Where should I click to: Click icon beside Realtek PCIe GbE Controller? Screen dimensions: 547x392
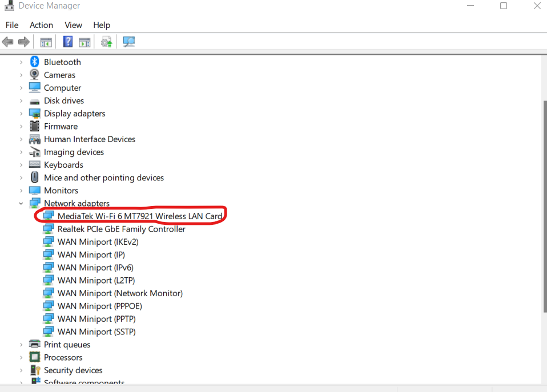click(48, 229)
